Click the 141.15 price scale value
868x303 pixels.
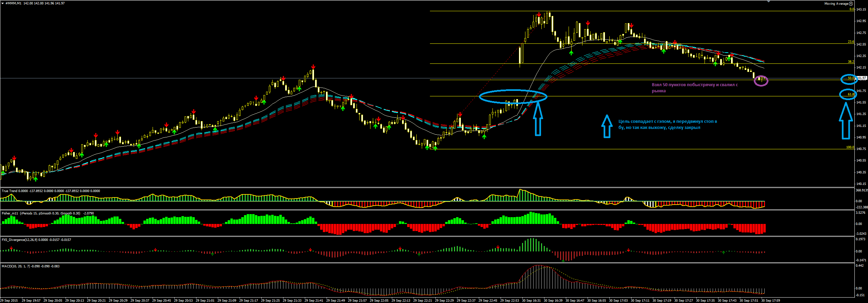click(861, 126)
